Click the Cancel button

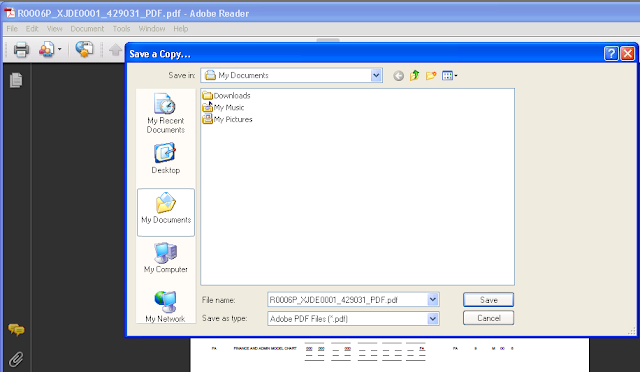pyautogui.click(x=488, y=318)
